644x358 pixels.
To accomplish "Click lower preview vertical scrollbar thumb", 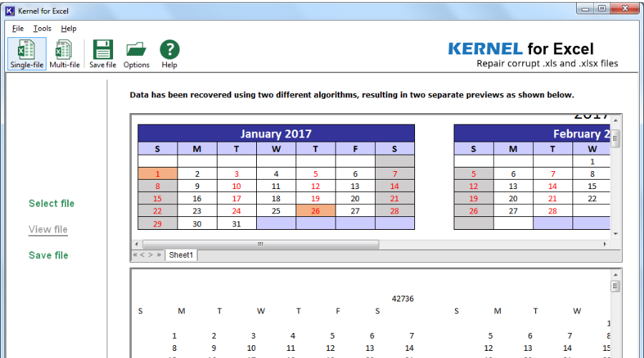I will (x=615, y=286).
